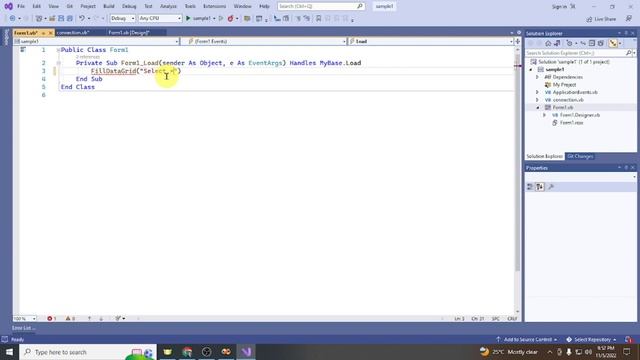640x360 pixels.
Task: Click Start Without Debugging outline play icon
Action: click(221, 18)
